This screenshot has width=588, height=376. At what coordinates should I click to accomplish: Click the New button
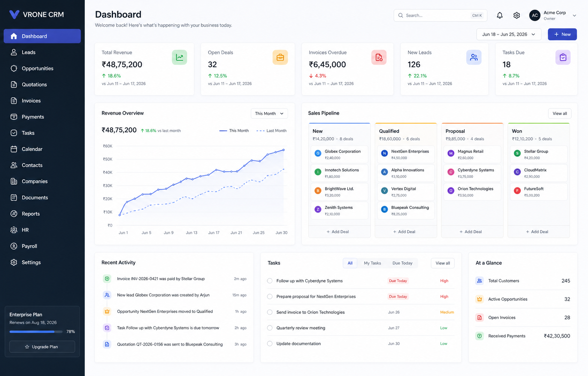click(x=562, y=34)
